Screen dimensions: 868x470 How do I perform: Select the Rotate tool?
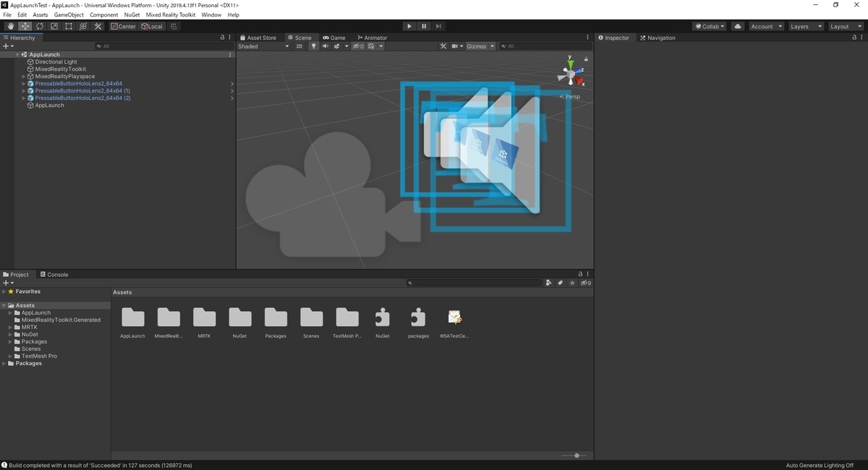click(40, 26)
